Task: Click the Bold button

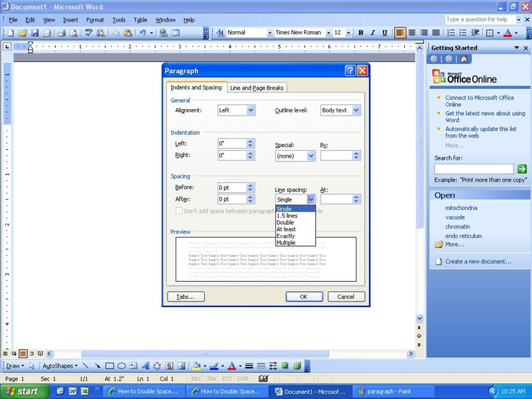Action: pyautogui.click(x=360, y=33)
